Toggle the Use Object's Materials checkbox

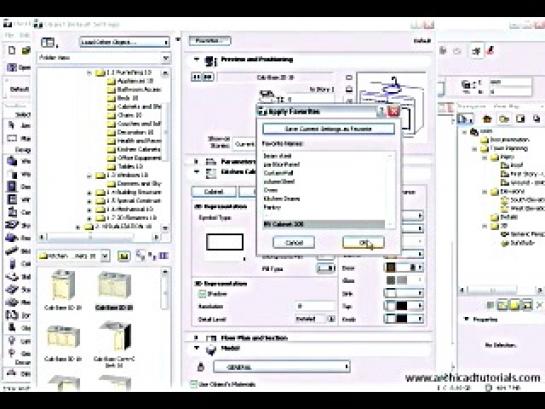point(194,384)
